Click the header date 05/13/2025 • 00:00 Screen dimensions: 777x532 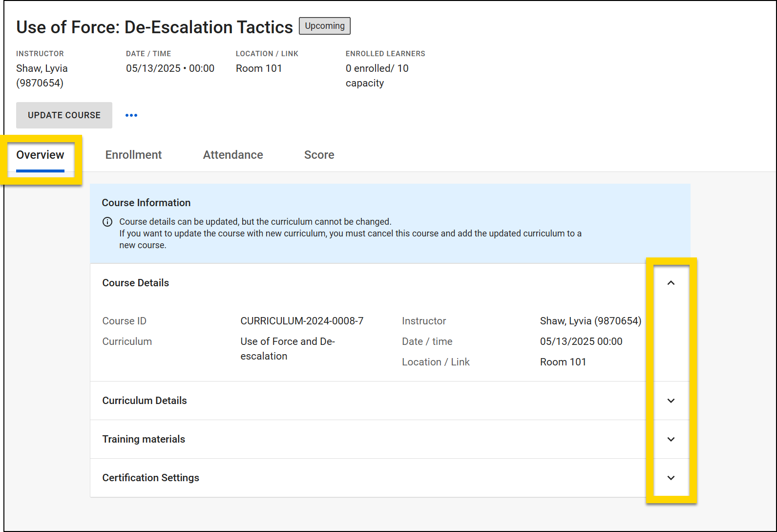tap(170, 68)
